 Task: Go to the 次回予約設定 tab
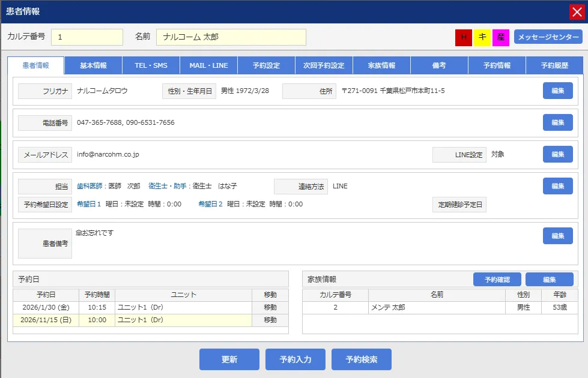(324, 65)
